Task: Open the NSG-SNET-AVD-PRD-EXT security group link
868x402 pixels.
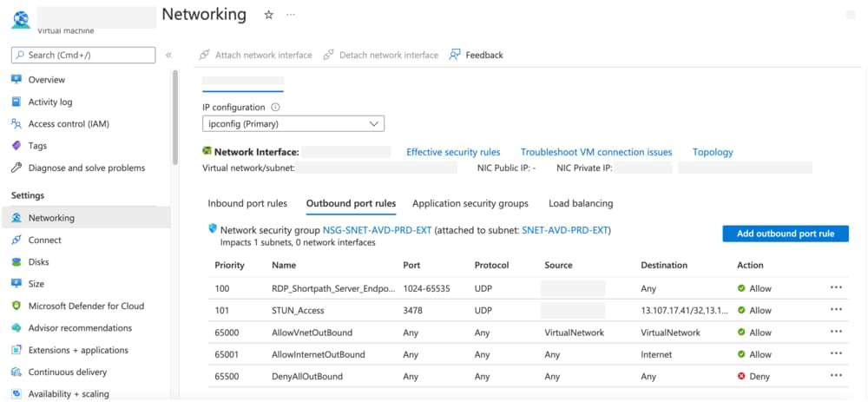Action: (x=377, y=230)
